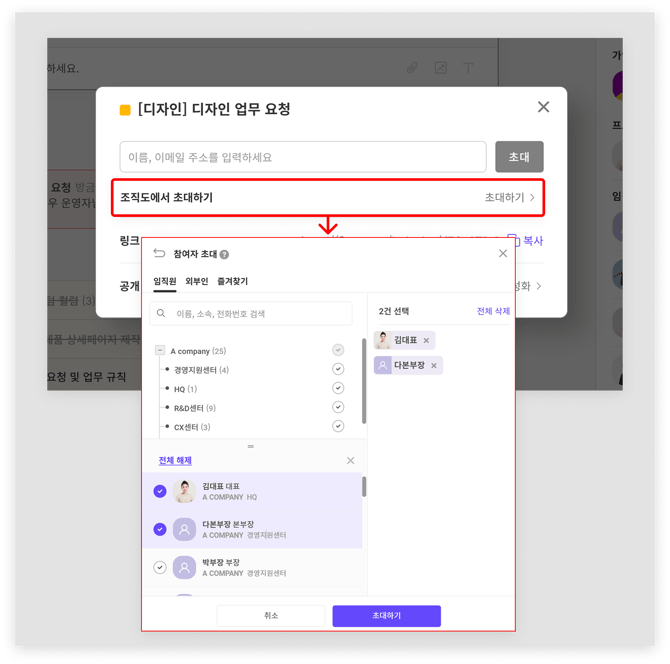Click the yellow project color square
Image resolution: width=670 pixels, height=664 pixels.
(x=125, y=110)
